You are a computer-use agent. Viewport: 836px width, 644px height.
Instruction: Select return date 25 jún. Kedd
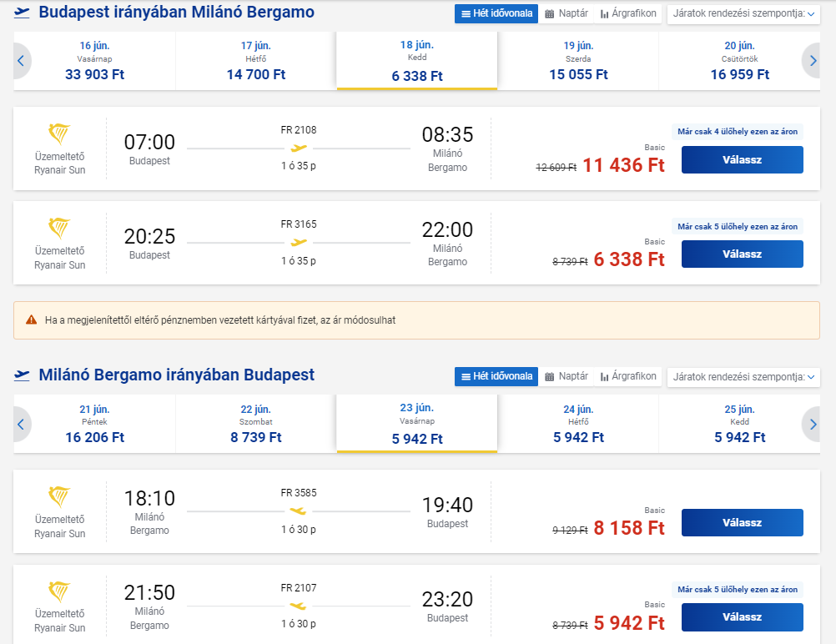(739, 425)
